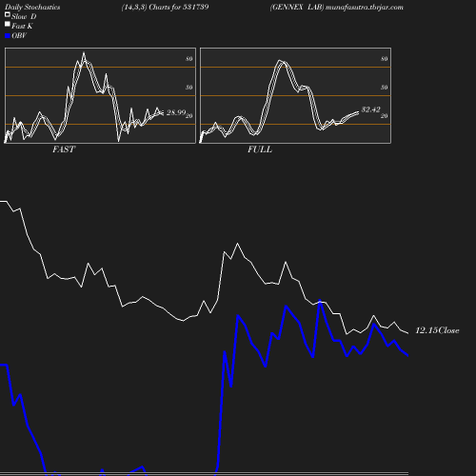476x476 pixels.
Task: Click the 50 level label in FULL chart
Action: tap(385, 88)
